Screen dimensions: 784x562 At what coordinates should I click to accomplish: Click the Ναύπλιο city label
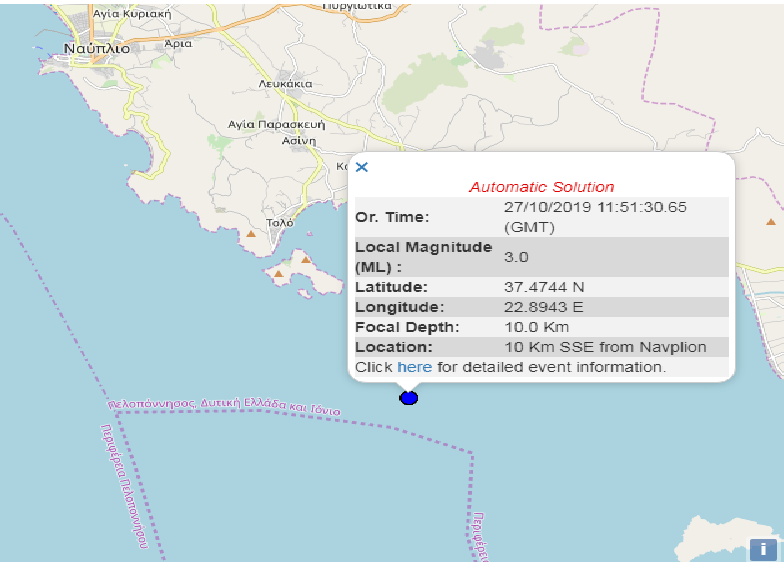[95, 48]
